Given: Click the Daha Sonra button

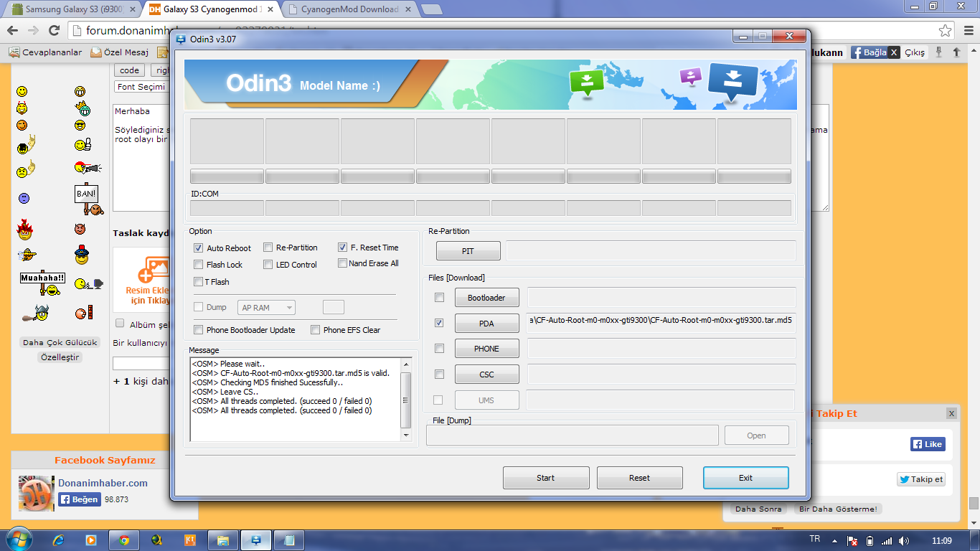Looking at the screenshot, I should pyautogui.click(x=759, y=509).
